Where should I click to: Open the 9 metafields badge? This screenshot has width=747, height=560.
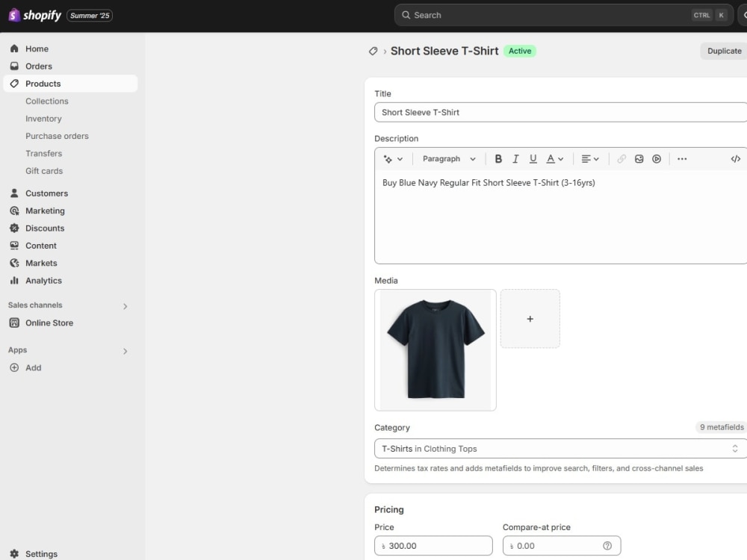tap(722, 427)
